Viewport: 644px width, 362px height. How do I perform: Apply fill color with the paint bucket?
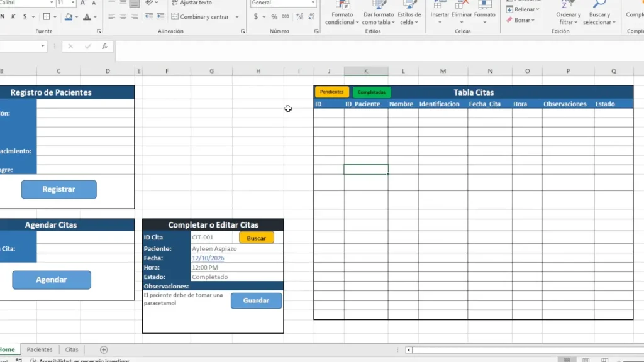point(69,17)
